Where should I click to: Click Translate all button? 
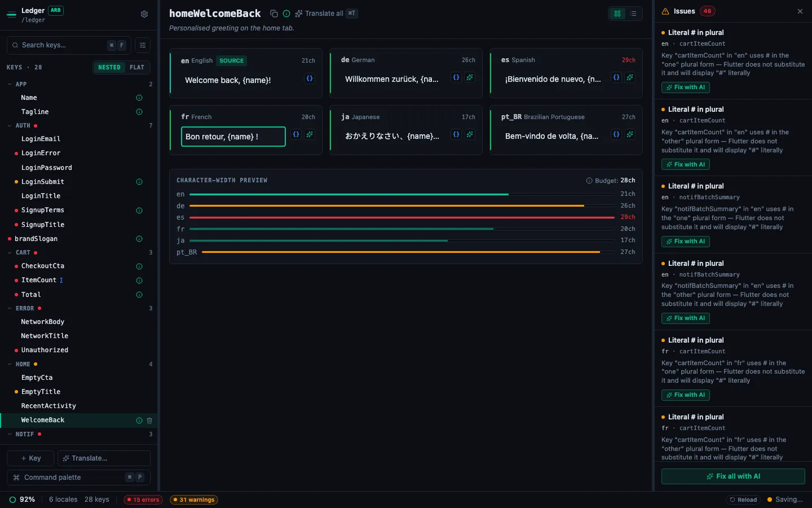tap(326, 14)
